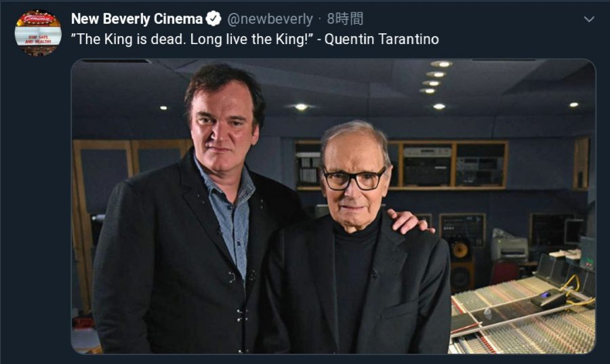Click the red Cinema neon sign in avatar
This screenshot has width=610, height=364.
click(38, 19)
